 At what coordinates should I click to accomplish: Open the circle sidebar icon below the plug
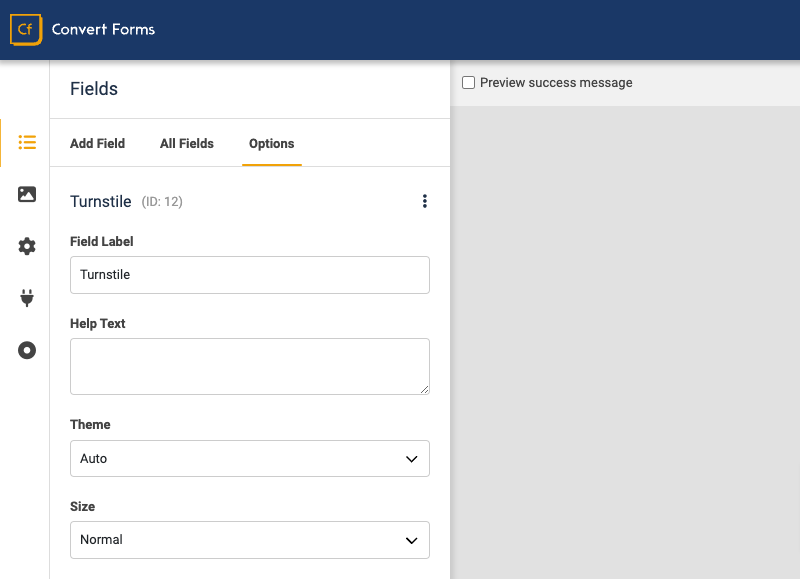(x=27, y=350)
